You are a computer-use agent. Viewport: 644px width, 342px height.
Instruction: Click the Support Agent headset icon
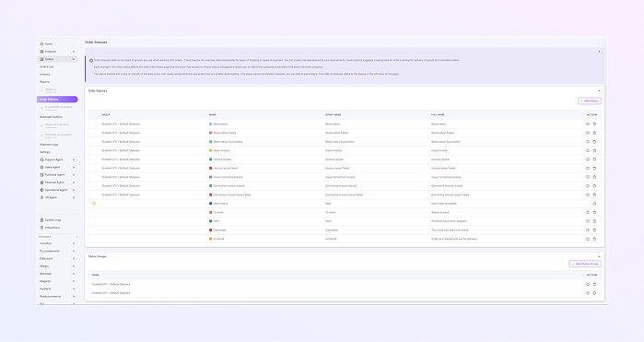point(41,159)
